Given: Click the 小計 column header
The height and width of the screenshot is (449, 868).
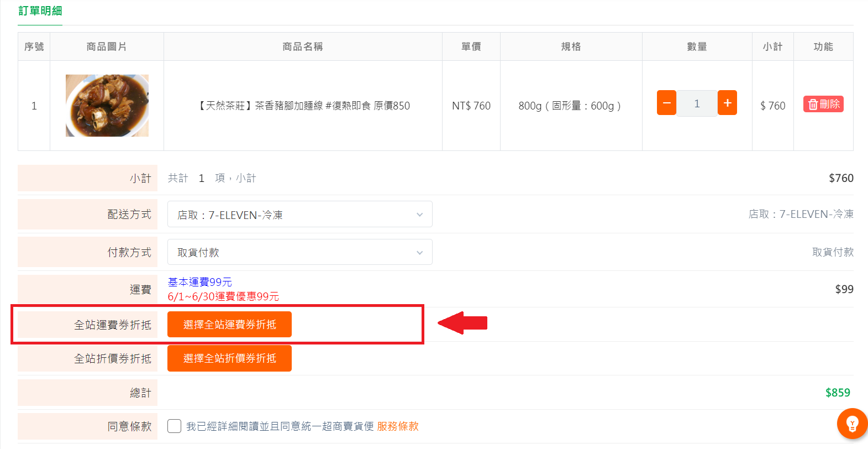Looking at the screenshot, I should coord(772,47).
